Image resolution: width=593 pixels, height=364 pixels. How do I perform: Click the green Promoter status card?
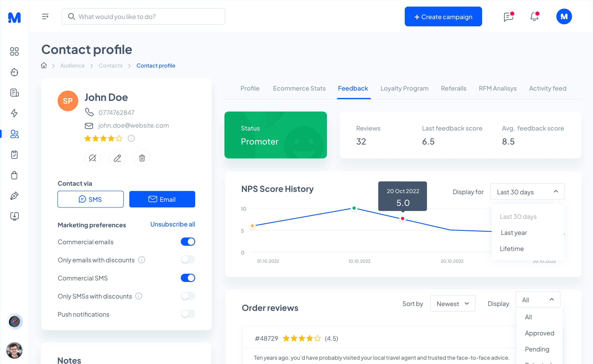tap(276, 135)
